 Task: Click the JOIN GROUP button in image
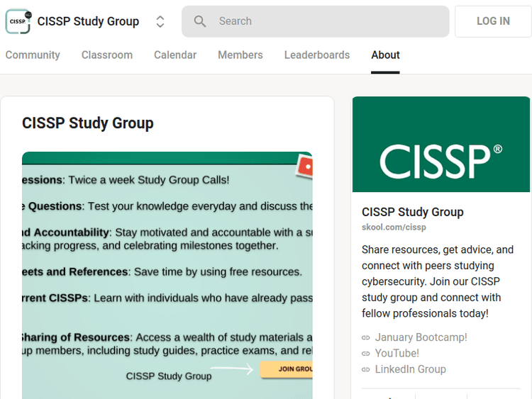point(287,369)
